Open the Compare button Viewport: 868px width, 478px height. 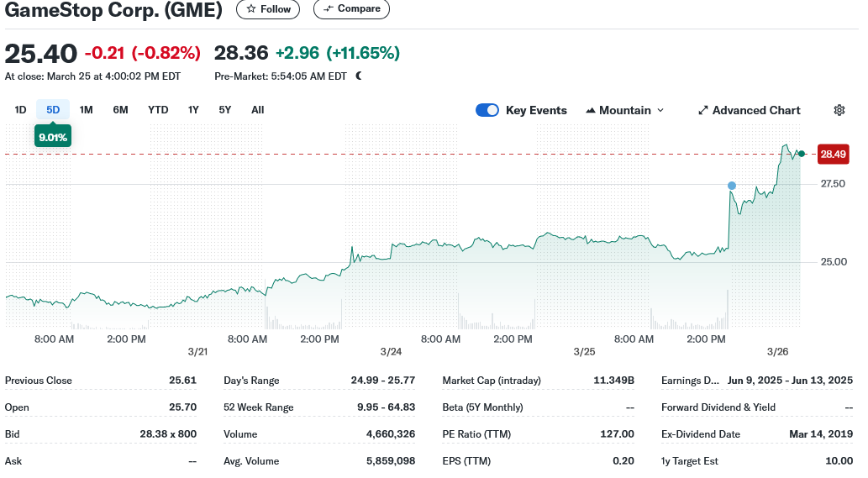point(351,9)
